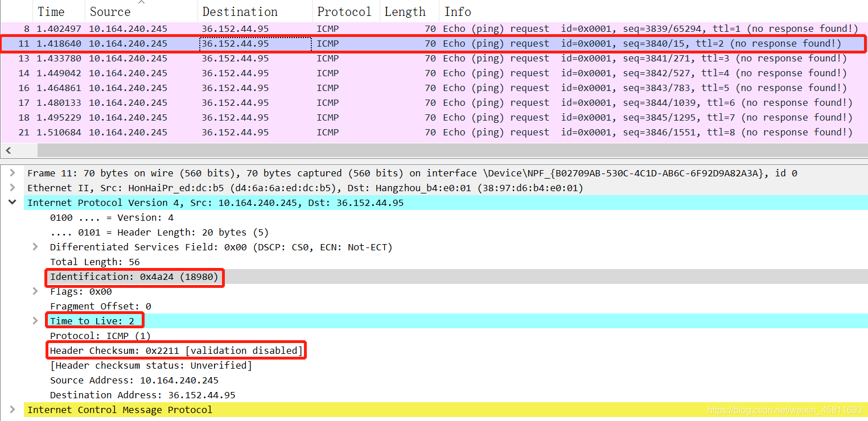Expand the Frame 11 details section
The image size is (868, 421).
pyautogui.click(x=12, y=173)
